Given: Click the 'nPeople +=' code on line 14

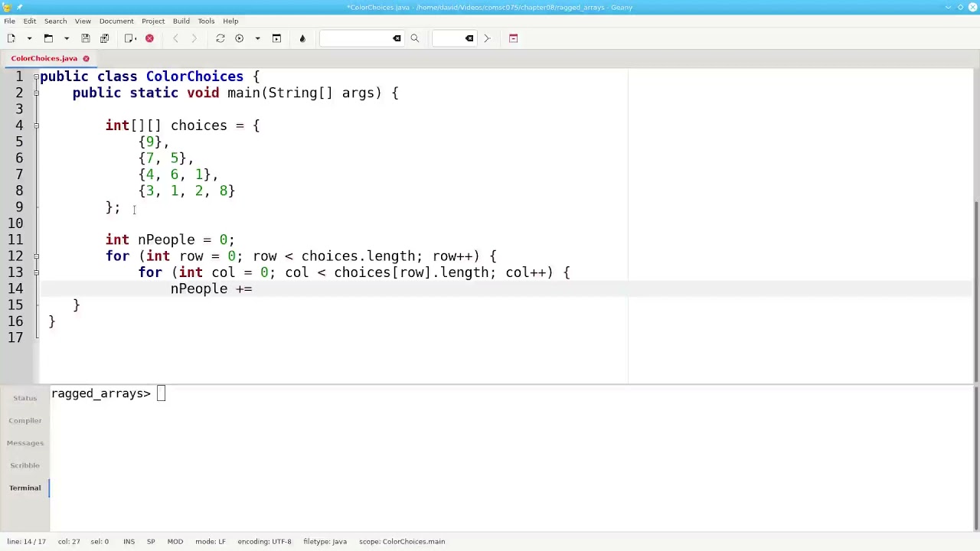Looking at the screenshot, I should 211,289.
